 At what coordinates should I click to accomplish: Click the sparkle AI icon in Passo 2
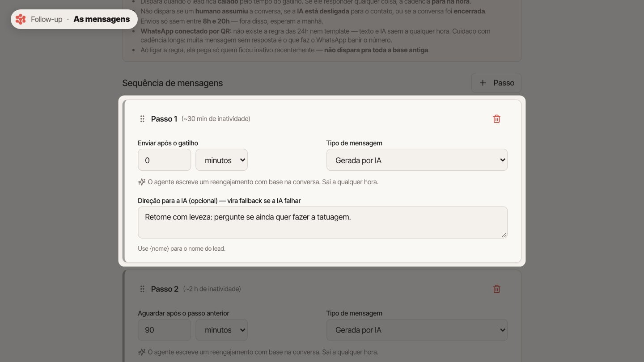point(142,352)
